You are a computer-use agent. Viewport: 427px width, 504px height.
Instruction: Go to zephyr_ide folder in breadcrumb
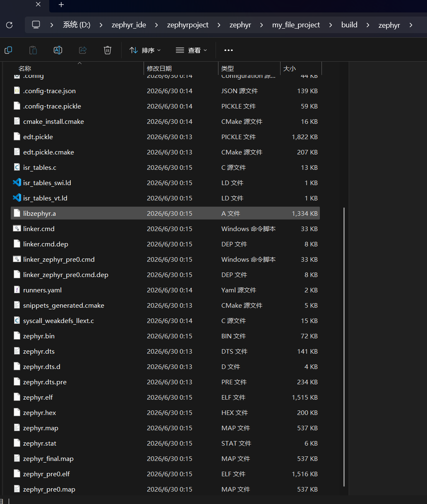tap(129, 25)
